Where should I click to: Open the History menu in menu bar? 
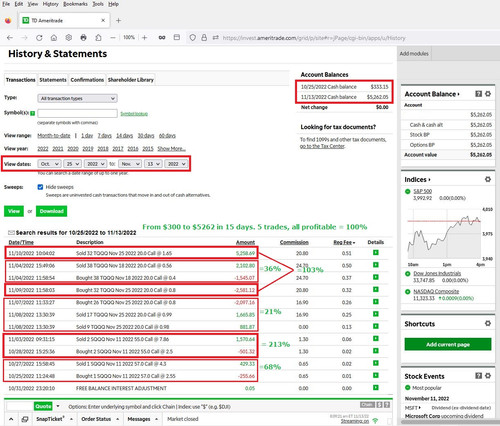coord(50,4)
